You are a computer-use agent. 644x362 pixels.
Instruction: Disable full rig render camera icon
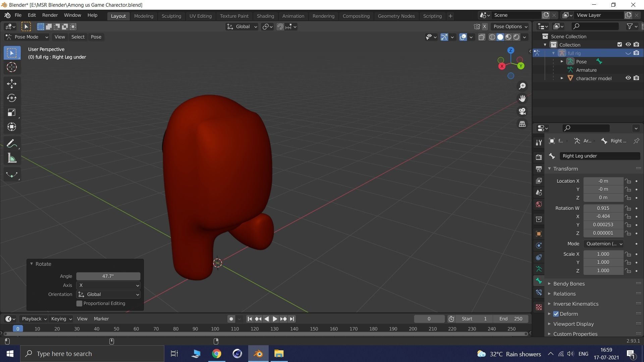pos(636,53)
